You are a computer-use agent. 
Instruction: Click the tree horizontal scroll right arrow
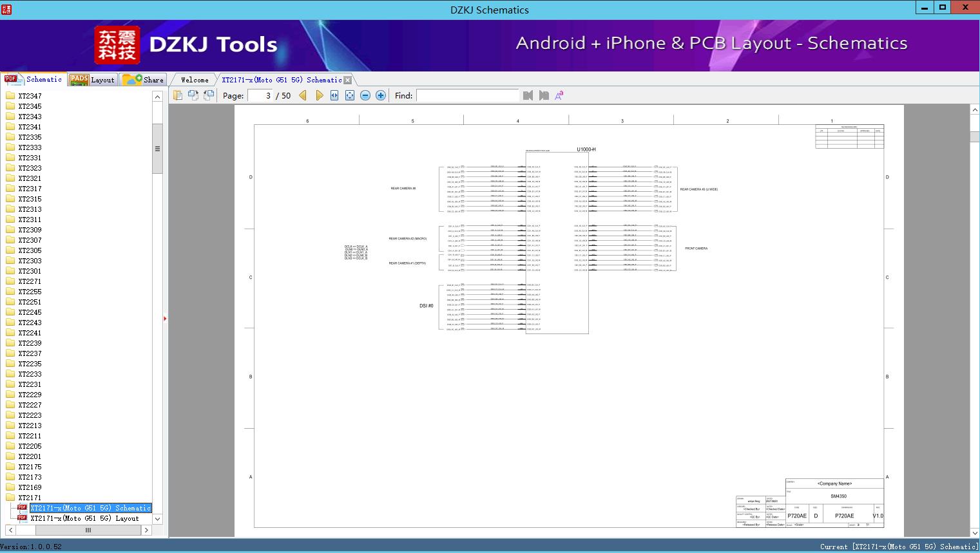146,530
